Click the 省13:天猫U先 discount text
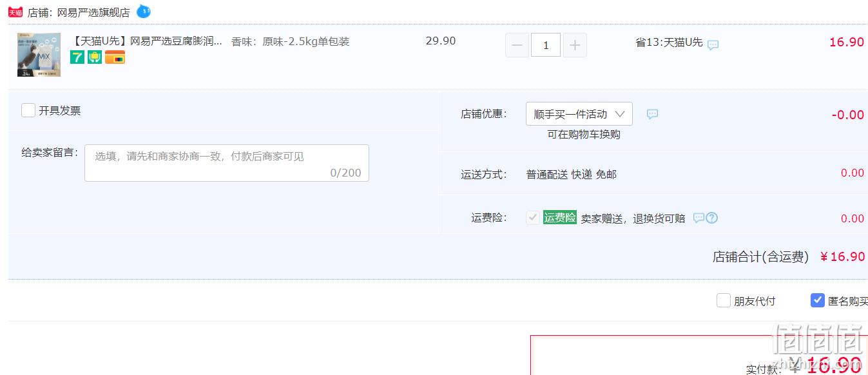 (669, 43)
